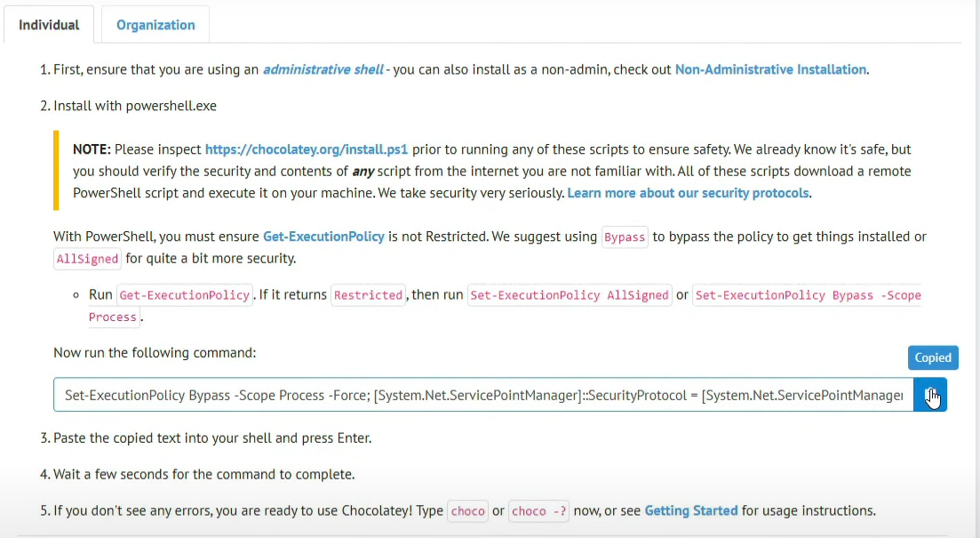Open the Getting Started link
The image size is (980, 538).
click(691, 511)
